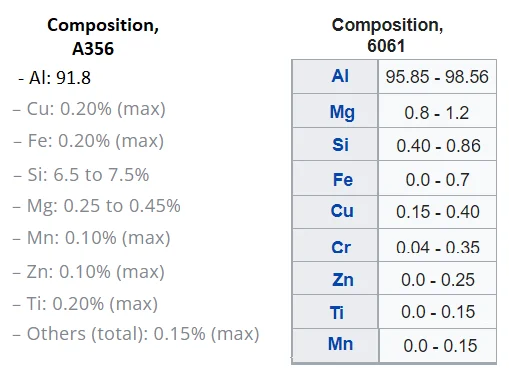This screenshot has height=377, width=509.
Task: Click the 95.85 - 98.56 aluminium cell
Action: coord(437,77)
